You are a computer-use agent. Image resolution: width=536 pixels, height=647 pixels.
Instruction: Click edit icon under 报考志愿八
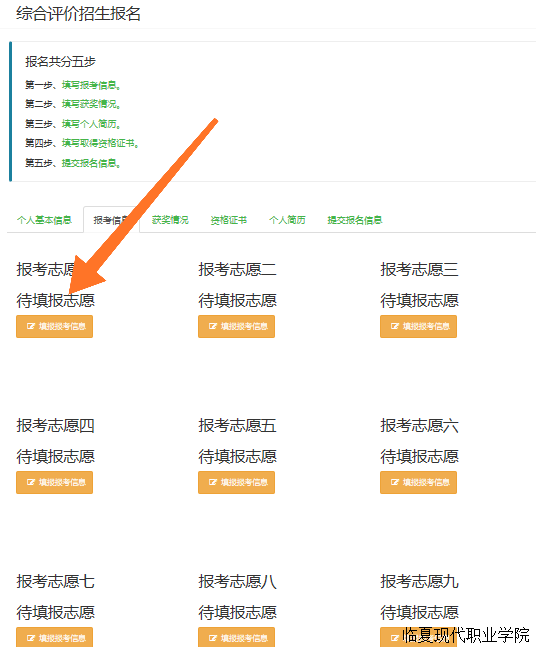213,638
